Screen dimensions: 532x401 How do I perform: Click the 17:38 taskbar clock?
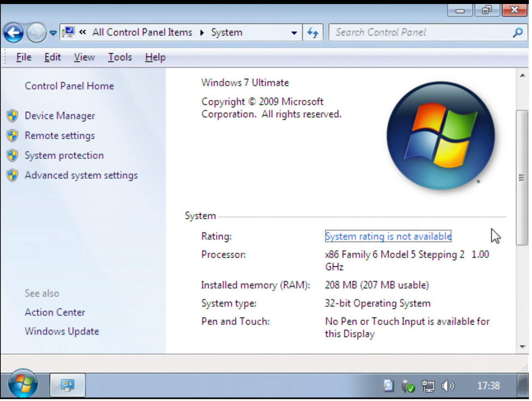pos(488,386)
